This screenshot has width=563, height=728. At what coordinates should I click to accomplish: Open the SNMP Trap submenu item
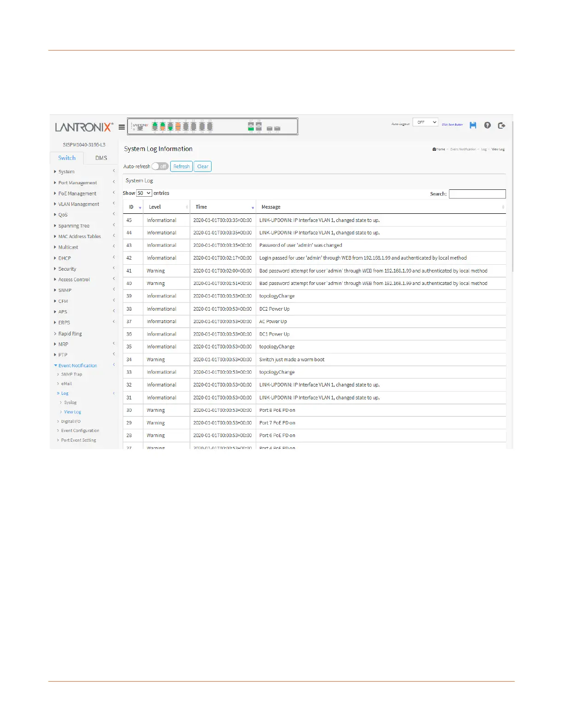tap(71, 374)
